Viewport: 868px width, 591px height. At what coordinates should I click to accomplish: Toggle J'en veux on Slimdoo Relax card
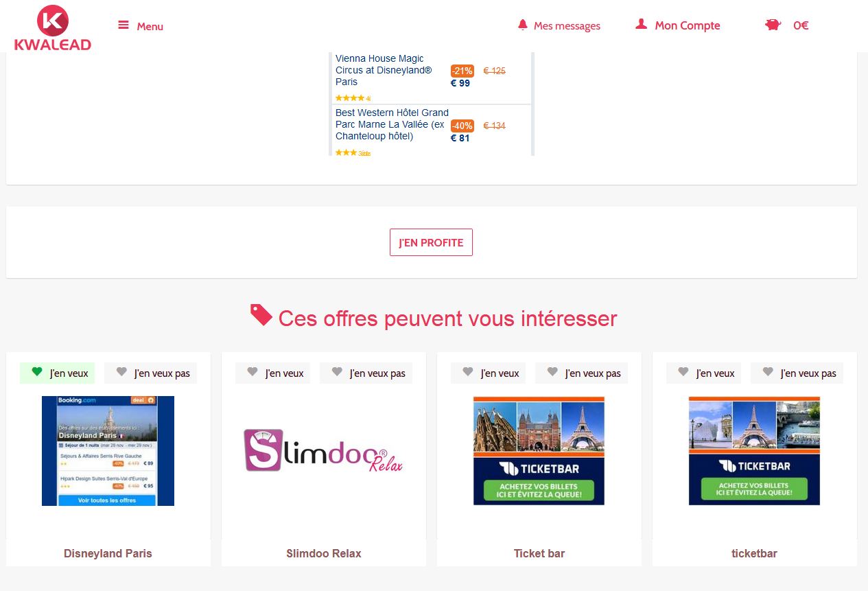(x=272, y=373)
